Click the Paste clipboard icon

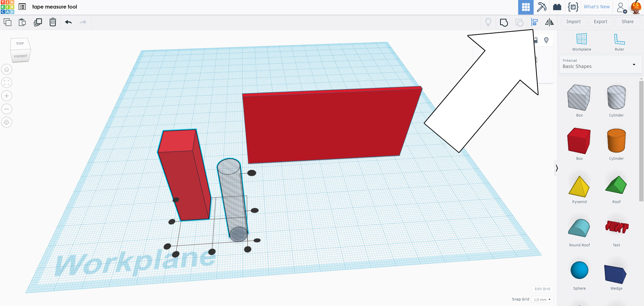click(x=22, y=22)
